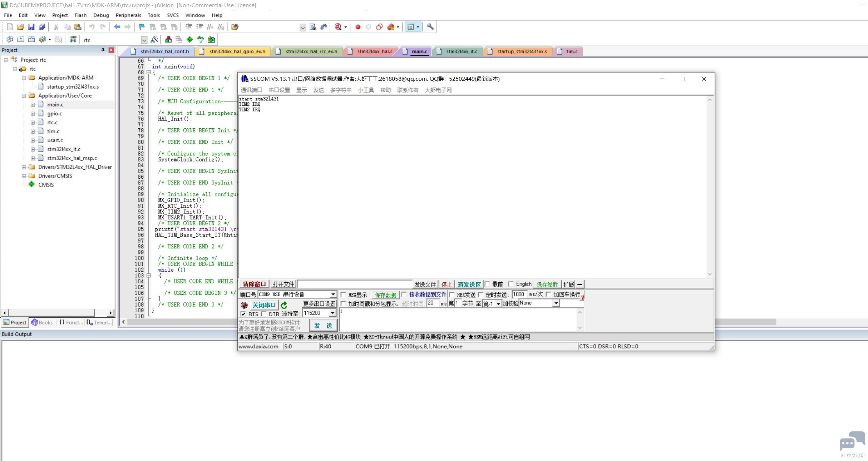This screenshot has width=868, height=461.
Task: Click the 清除窗口 clear window button
Action: point(254,284)
